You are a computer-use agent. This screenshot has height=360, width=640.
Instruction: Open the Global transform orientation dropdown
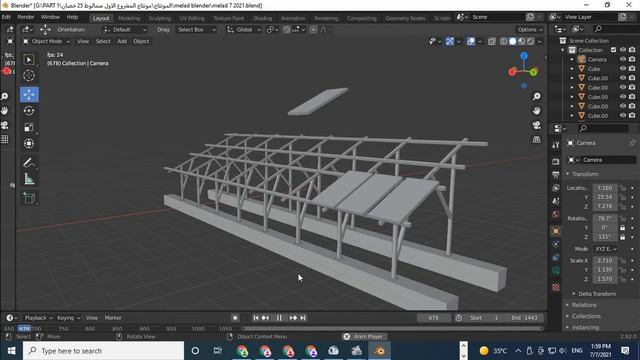click(x=244, y=29)
